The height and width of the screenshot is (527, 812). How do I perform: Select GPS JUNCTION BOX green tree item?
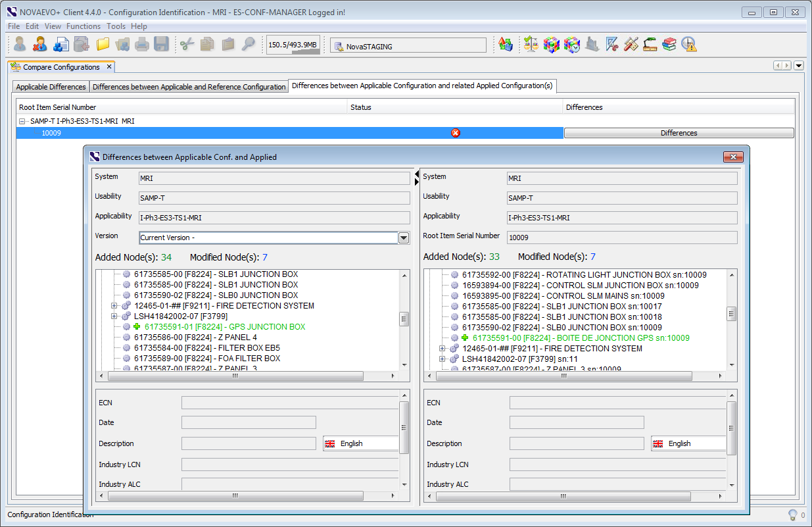tap(225, 327)
